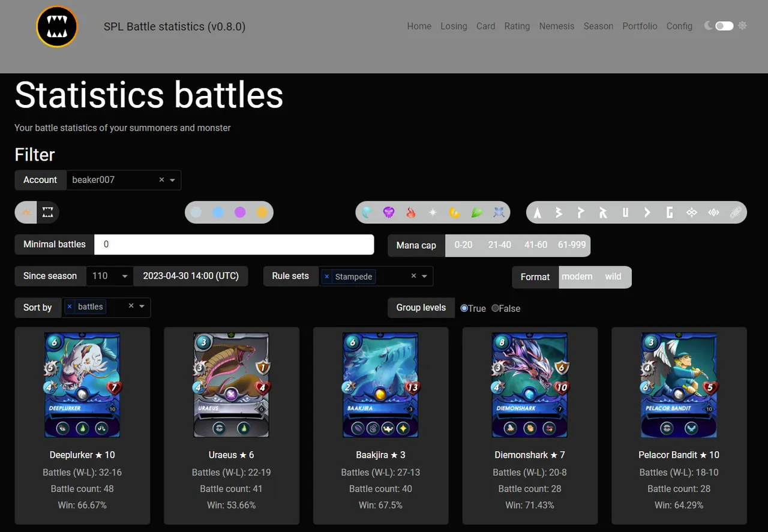Select the Chaos Legion edition icon

point(691,212)
